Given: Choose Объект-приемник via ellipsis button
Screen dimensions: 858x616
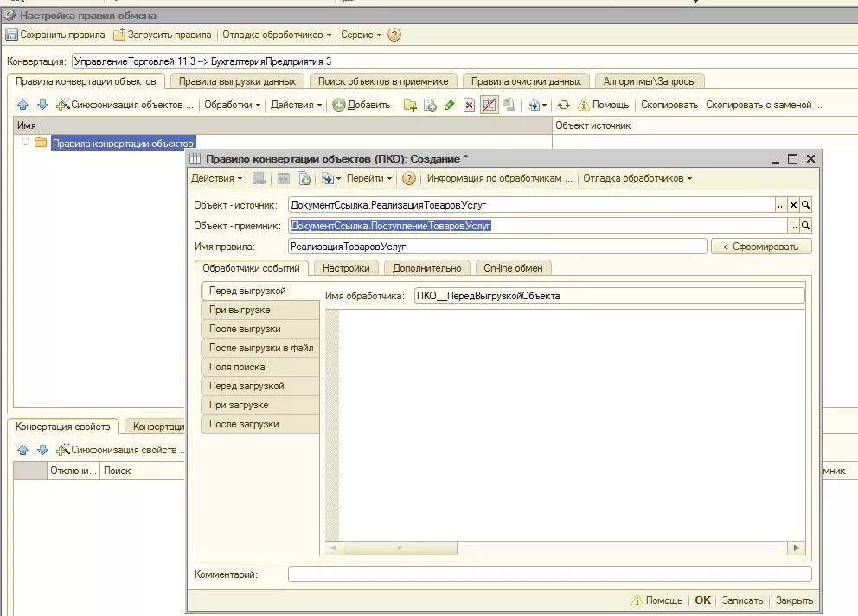Looking at the screenshot, I should [793, 226].
